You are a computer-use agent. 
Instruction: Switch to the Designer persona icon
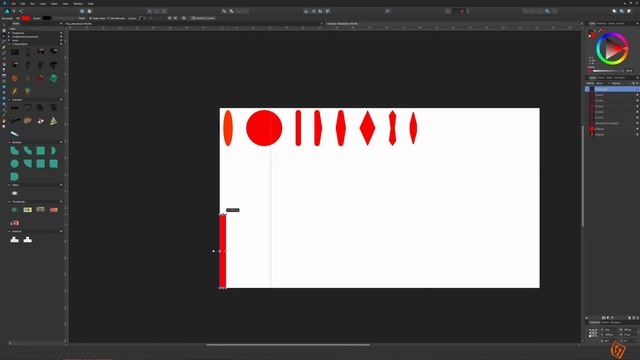[x=7, y=11]
